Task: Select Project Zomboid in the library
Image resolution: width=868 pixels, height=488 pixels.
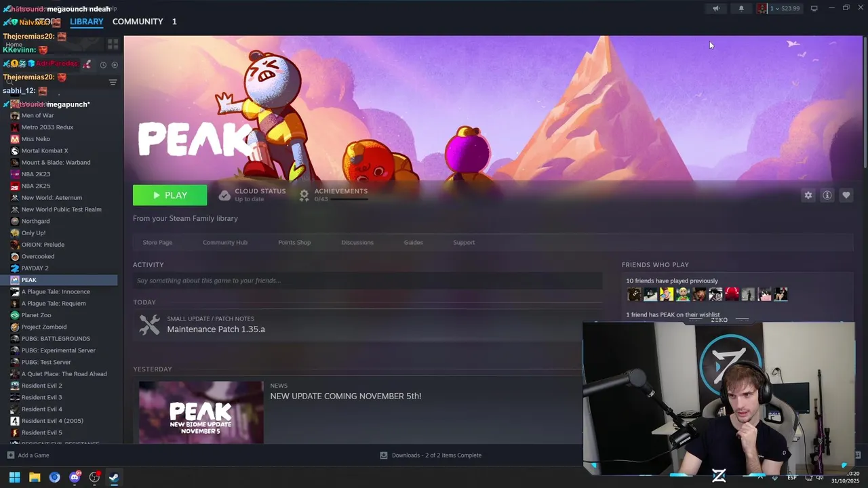Action: tap(44, 327)
